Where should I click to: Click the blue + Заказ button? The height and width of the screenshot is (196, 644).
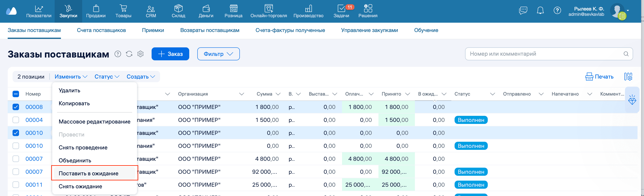(x=170, y=54)
